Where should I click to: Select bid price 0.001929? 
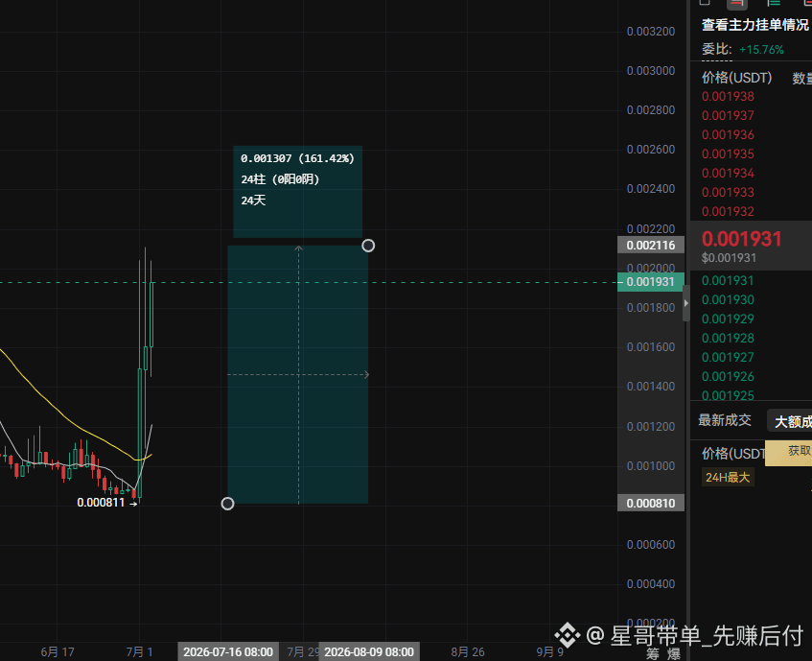pyautogui.click(x=728, y=319)
